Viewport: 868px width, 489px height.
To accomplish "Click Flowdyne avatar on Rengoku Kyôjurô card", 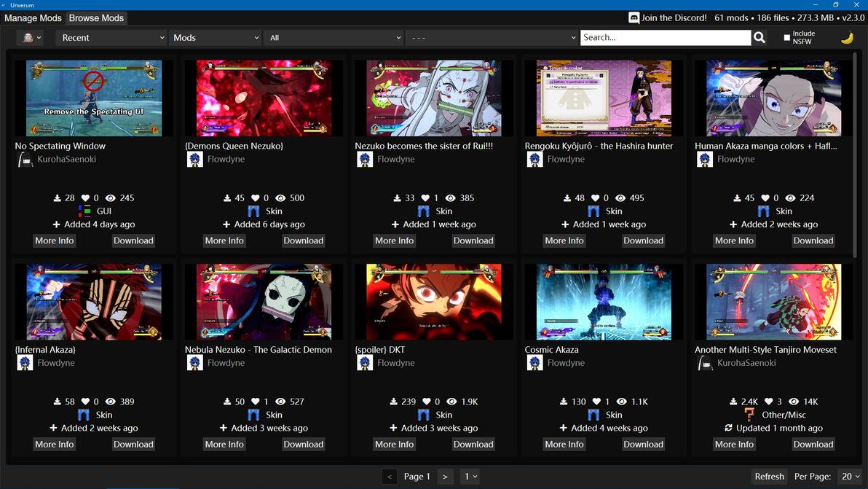I will pos(534,160).
